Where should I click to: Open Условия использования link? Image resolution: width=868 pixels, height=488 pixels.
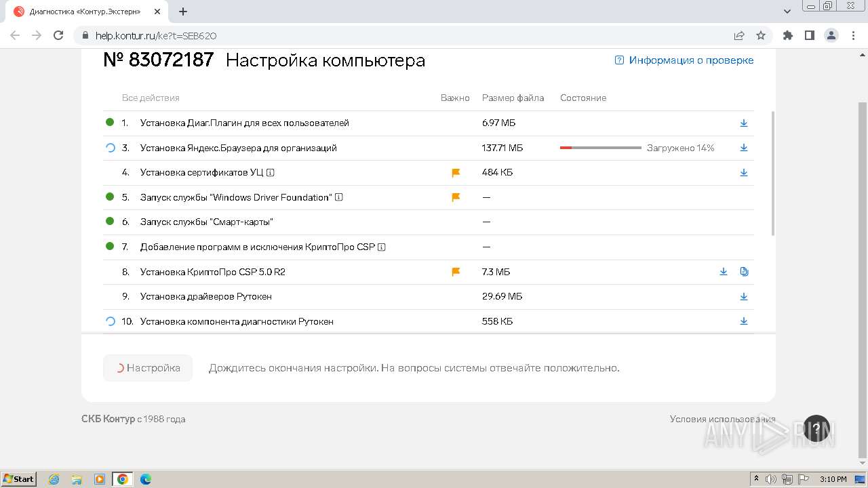pyautogui.click(x=722, y=419)
